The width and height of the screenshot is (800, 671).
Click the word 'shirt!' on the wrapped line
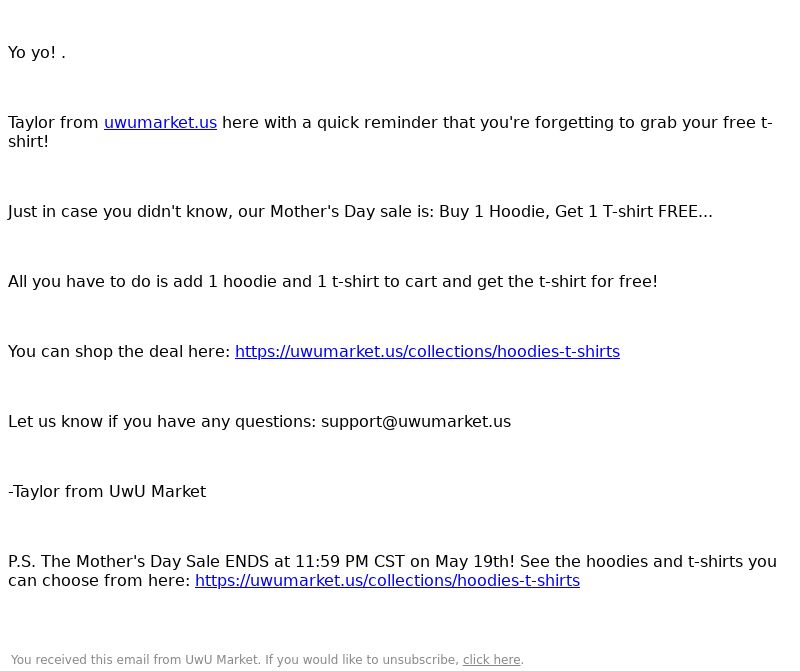coord(29,142)
